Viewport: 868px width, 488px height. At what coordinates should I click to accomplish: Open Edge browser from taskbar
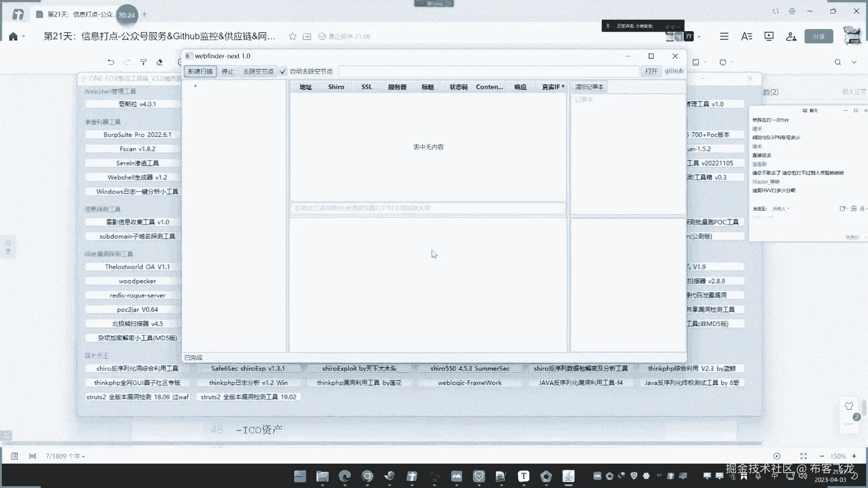coord(345,476)
